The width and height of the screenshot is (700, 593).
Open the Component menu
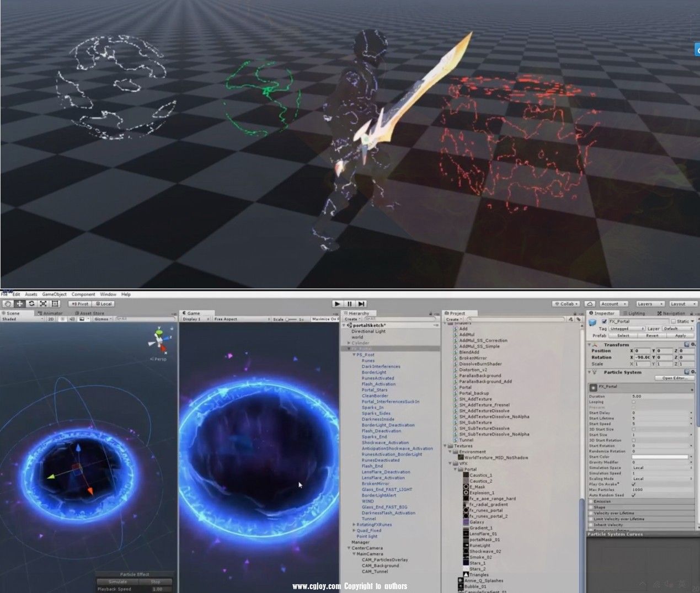click(x=83, y=295)
